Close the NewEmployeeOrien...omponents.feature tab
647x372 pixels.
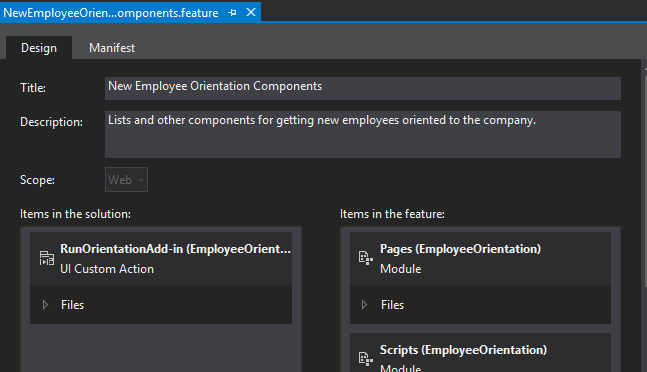point(251,12)
